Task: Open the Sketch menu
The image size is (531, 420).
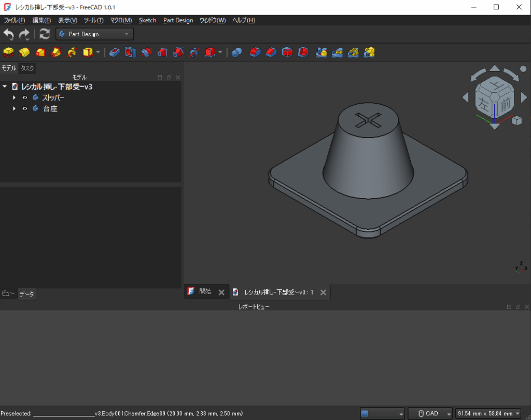Action: click(x=147, y=20)
